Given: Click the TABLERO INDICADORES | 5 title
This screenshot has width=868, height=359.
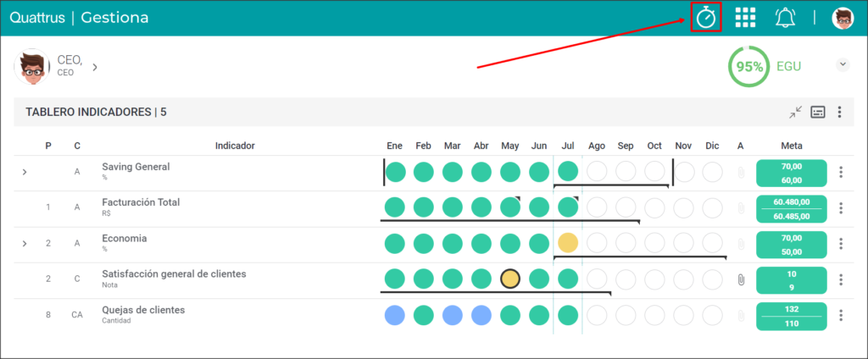Looking at the screenshot, I should pos(97,113).
